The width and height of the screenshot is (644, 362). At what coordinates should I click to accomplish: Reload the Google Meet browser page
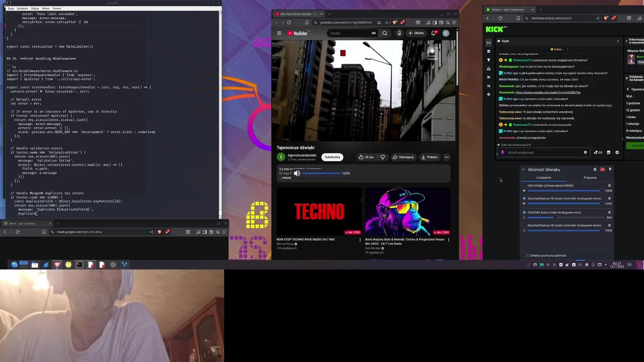pos(18,232)
